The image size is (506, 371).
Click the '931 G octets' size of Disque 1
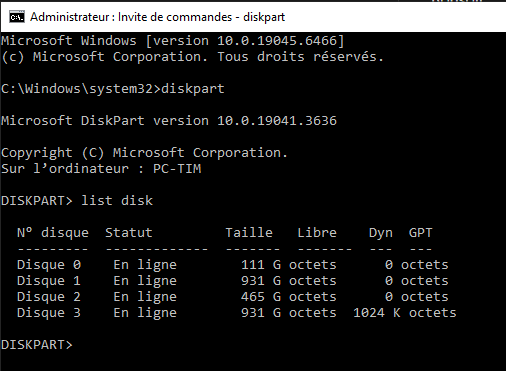coord(289,281)
